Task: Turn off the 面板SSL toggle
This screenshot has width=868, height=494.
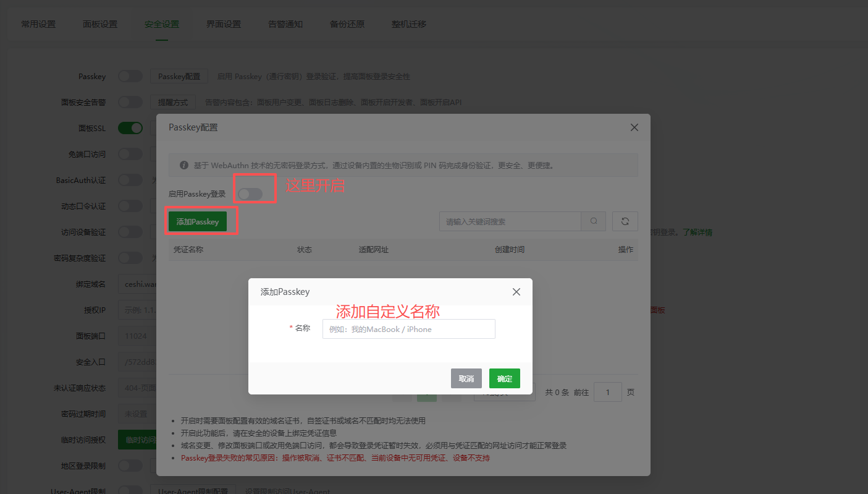Action: [x=129, y=128]
